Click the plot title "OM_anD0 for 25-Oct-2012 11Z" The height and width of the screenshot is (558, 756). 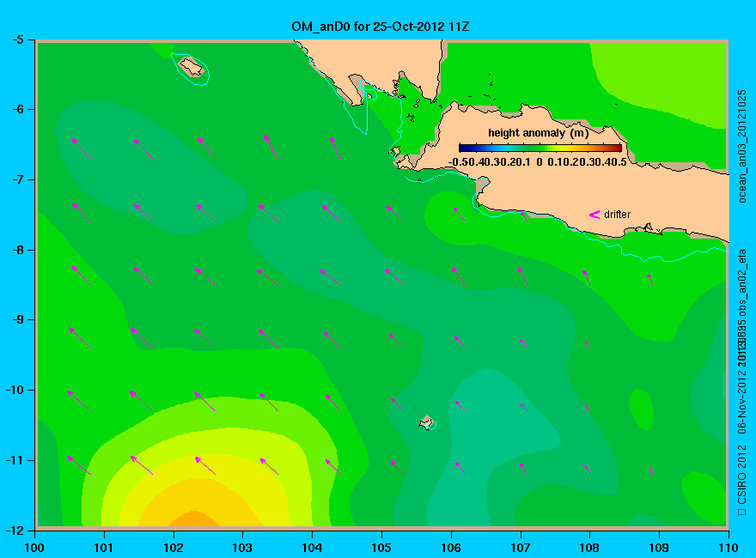[380, 27]
